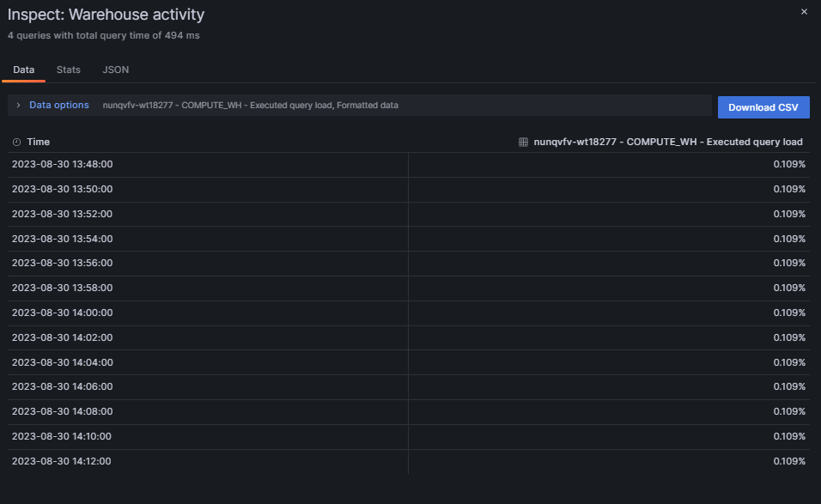This screenshot has width=821, height=504.
Task: Open Data options settings
Action: click(58, 105)
